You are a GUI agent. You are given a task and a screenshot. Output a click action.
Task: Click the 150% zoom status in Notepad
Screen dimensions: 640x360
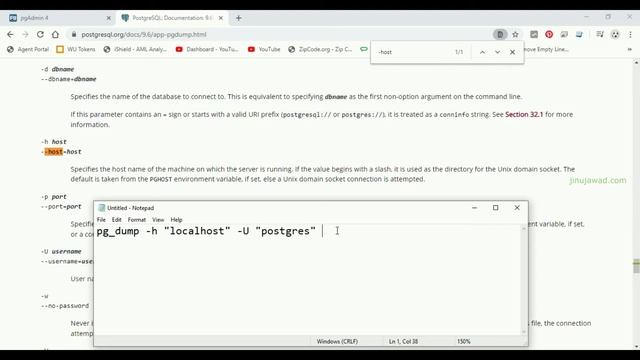point(464,341)
